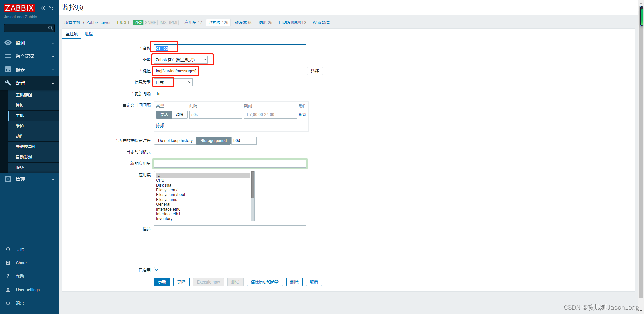644x314 pixels.
Task: Click the SNMP availability badge
Action: pos(151,23)
